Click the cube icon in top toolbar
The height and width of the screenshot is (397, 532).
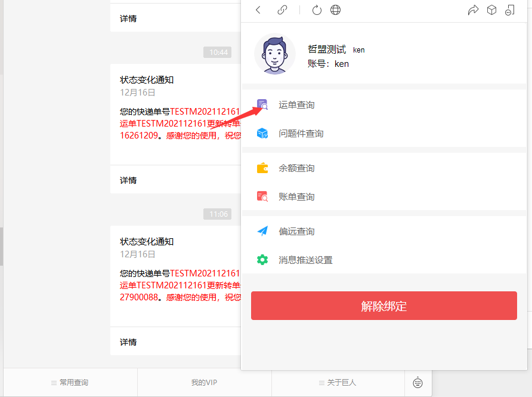click(x=491, y=10)
